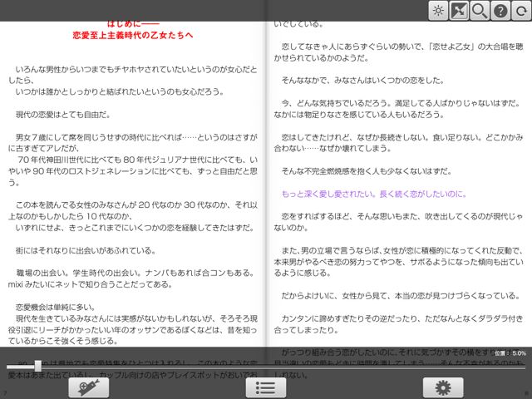Select the red chapter heading 恋愛至上主義時代の乙女たちへ
Image resolution: width=532 pixels, height=399 pixels.
[133, 35]
